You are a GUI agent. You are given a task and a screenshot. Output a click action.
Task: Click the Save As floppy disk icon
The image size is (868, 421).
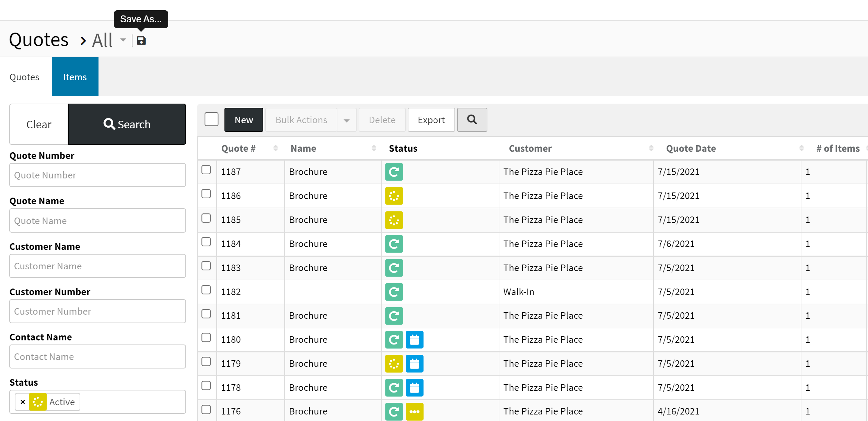coord(141,41)
